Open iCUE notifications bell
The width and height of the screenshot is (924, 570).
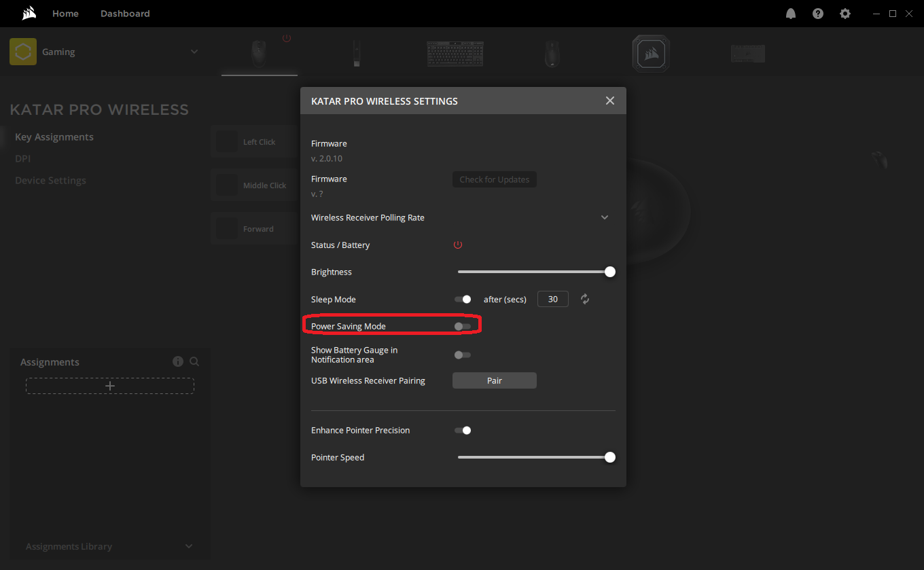pos(790,13)
